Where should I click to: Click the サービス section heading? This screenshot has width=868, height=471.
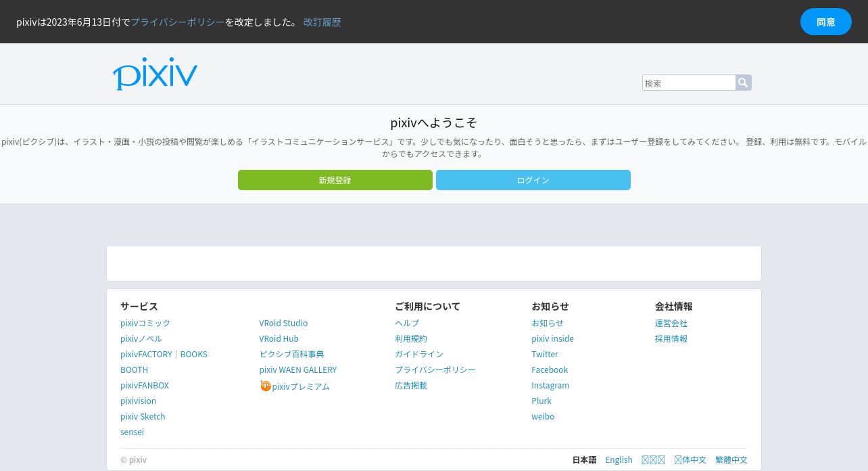point(139,306)
